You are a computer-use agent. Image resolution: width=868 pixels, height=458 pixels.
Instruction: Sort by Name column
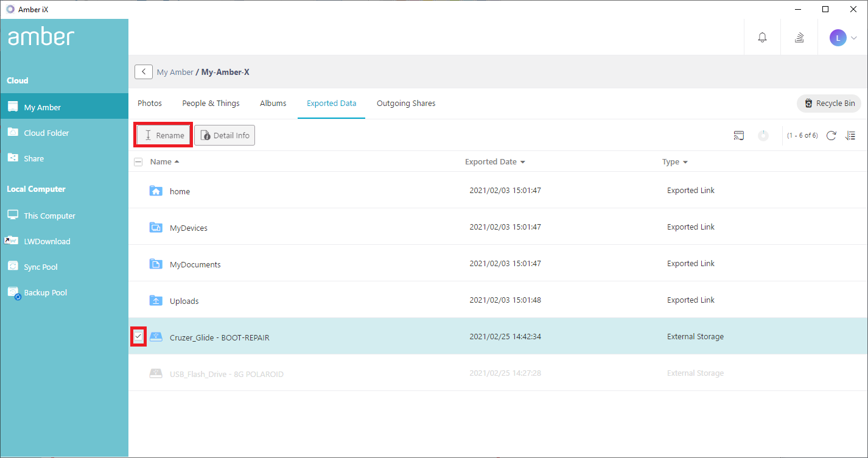coord(164,162)
